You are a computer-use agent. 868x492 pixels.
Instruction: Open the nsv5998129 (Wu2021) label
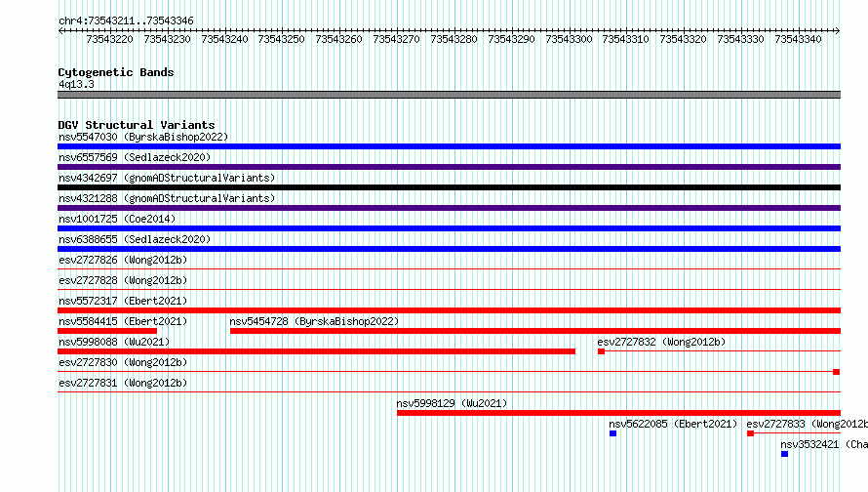pyautogui.click(x=452, y=403)
